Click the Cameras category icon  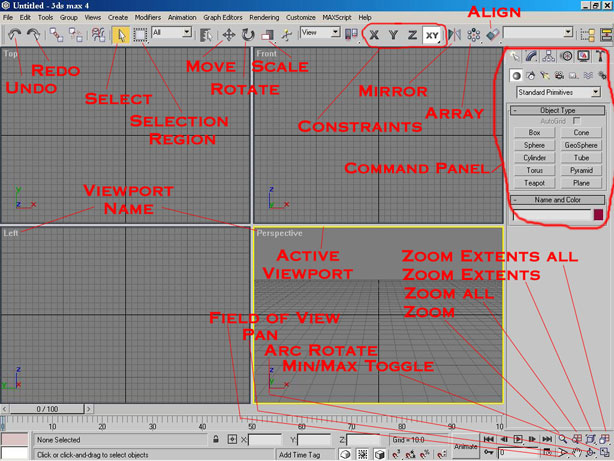559,76
